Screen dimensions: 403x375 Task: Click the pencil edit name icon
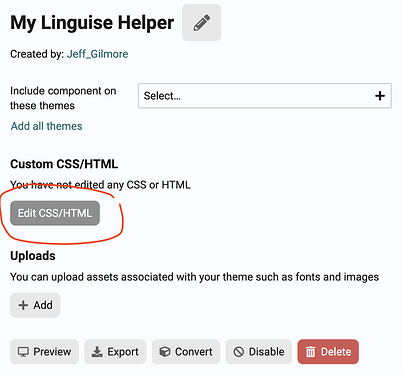pos(201,23)
